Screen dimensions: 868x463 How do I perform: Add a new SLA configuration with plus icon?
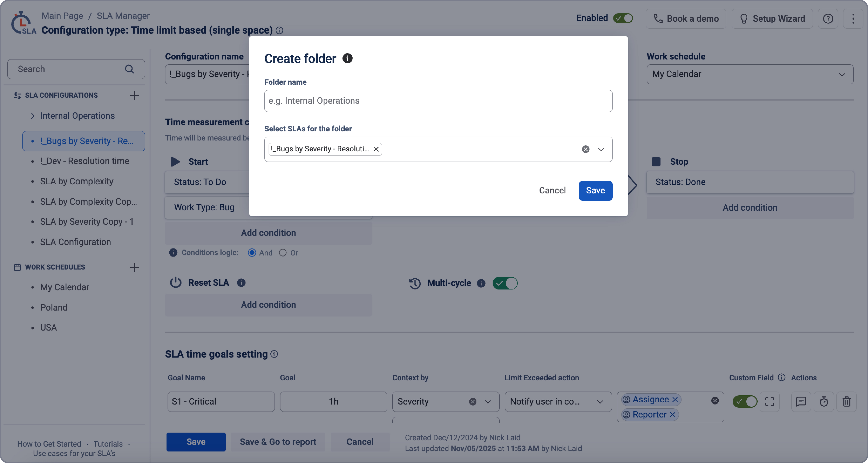134,95
